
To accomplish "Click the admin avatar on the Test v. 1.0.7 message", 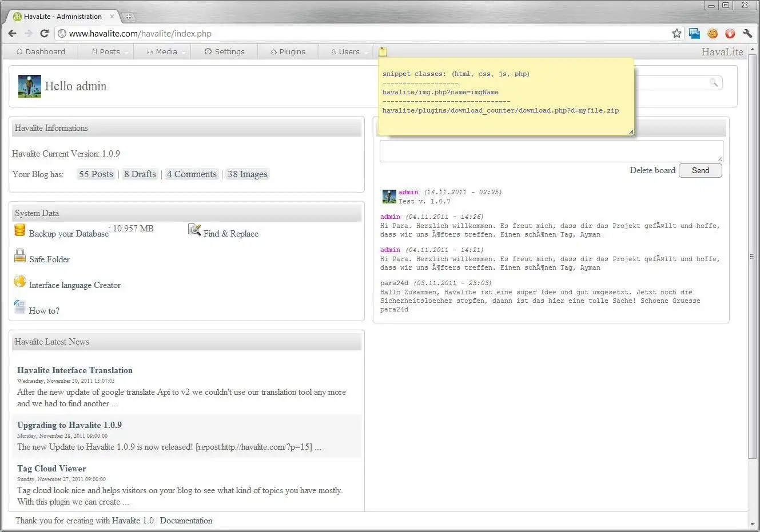I will tap(389, 197).
